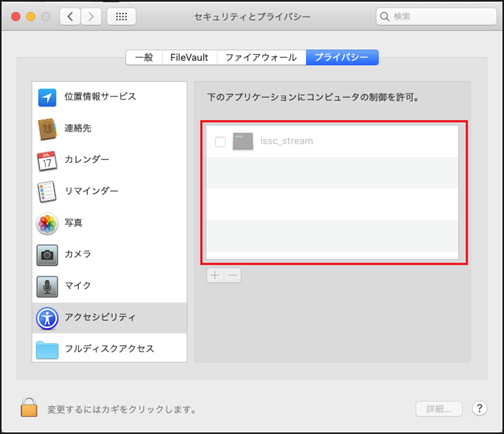Open the 連絡先 contacts book icon
This screenshot has width=504, height=434.
pos(47,129)
